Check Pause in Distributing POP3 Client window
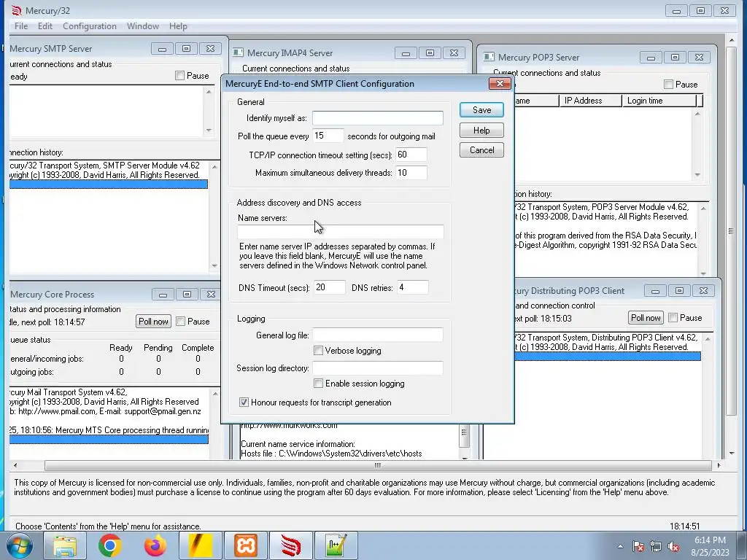Screen dimensions: 747x560 [x=673, y=318]
